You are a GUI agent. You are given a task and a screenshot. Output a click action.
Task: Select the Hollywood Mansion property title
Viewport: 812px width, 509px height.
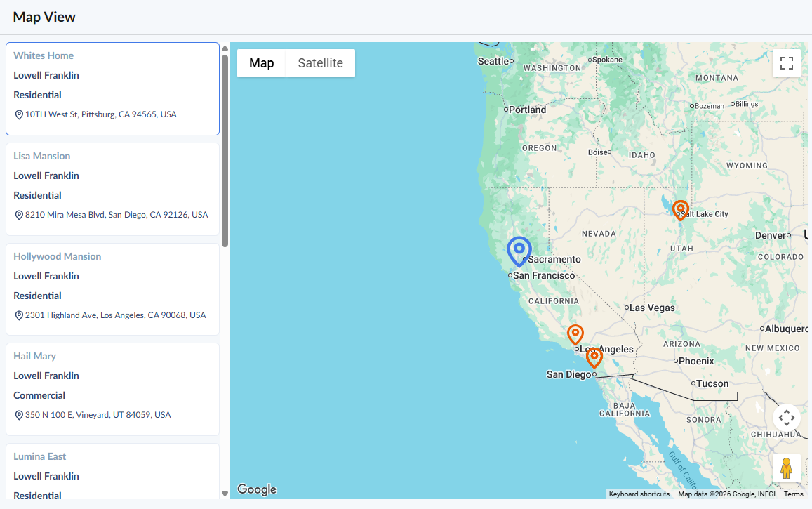tap(58, 256)
